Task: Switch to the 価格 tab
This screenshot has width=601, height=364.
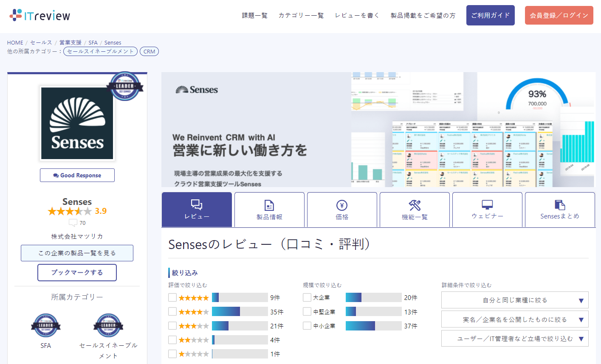Action: pos(342,210)
